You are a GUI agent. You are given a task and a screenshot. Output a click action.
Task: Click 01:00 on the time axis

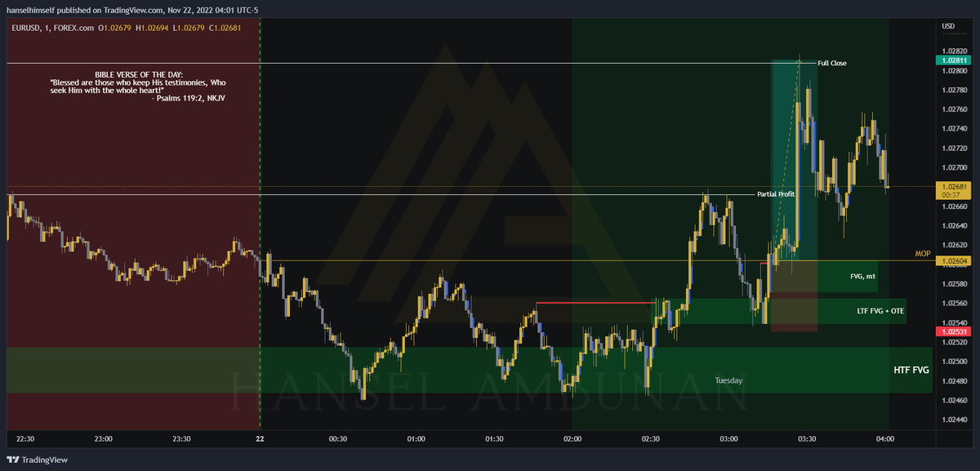tap(416, 438)
